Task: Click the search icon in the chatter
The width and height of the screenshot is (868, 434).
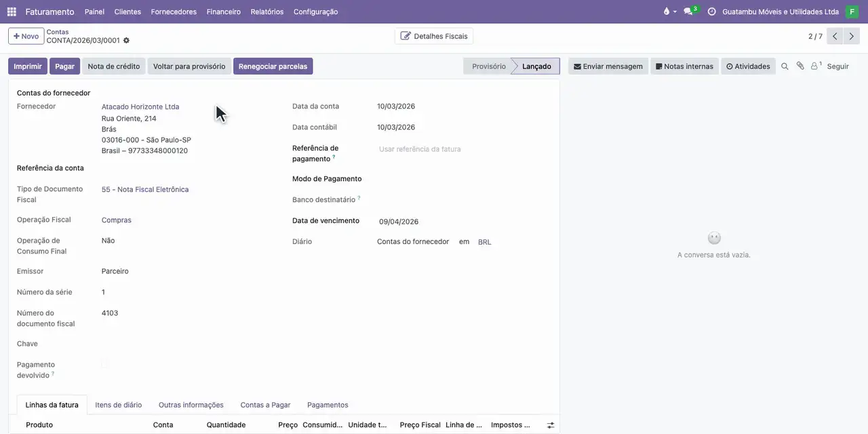Action: point(785,66)
